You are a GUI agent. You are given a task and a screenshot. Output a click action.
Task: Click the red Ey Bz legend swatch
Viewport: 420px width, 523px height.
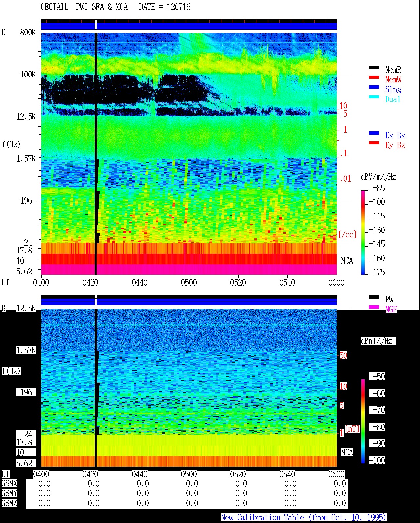coord(374,143)
